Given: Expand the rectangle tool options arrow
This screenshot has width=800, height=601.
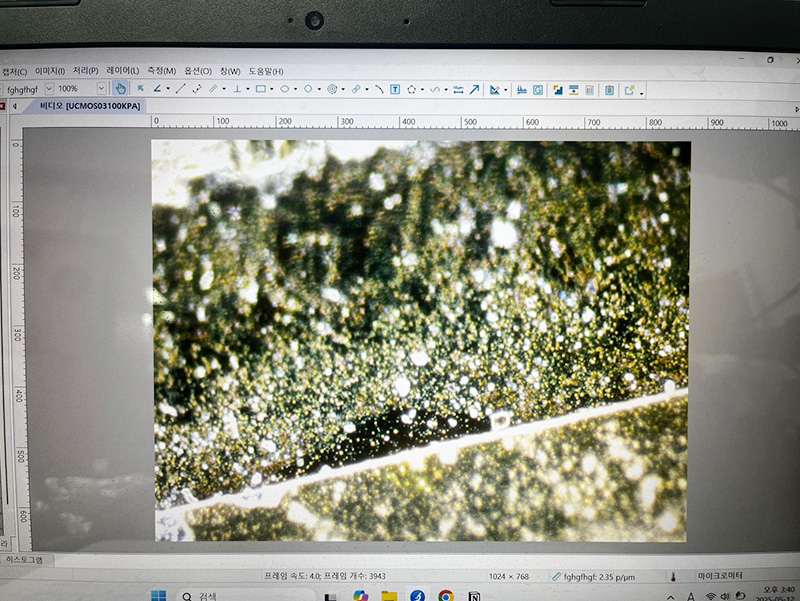Looking at the screenshot, I should pos(273,89).
